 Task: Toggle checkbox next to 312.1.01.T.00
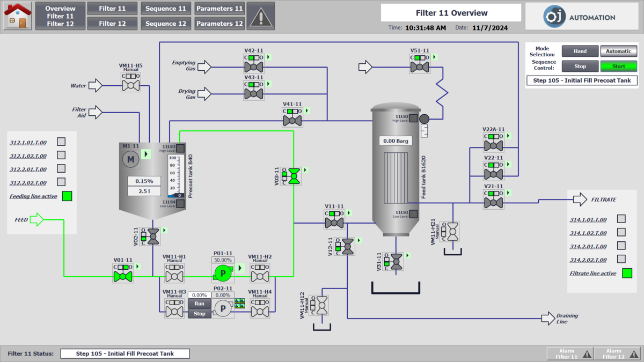point(61,142)
